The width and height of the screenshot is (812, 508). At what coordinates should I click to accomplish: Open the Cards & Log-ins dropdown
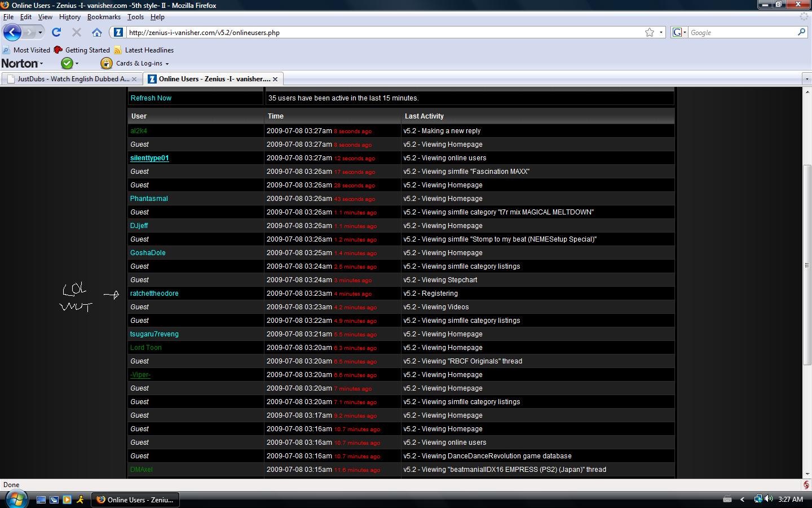[x=167, y=64]
